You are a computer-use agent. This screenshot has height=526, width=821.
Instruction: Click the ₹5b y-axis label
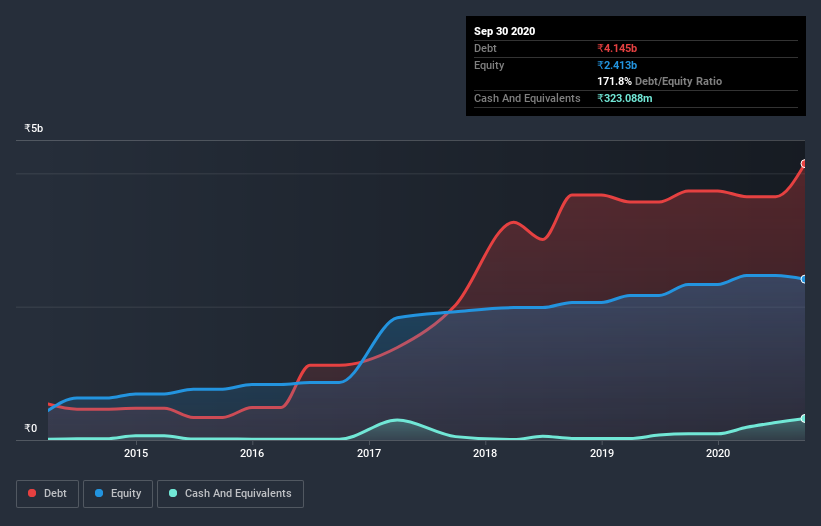34,128
